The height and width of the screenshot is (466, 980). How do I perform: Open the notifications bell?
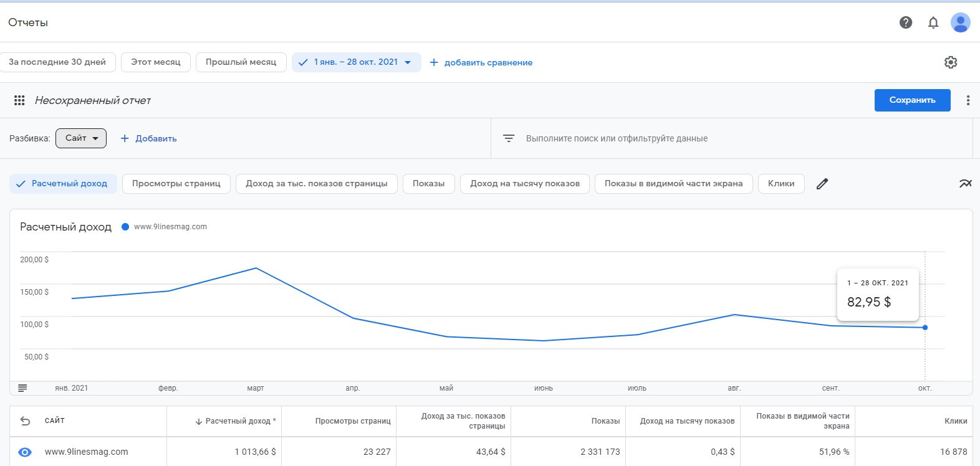(933, 22)
